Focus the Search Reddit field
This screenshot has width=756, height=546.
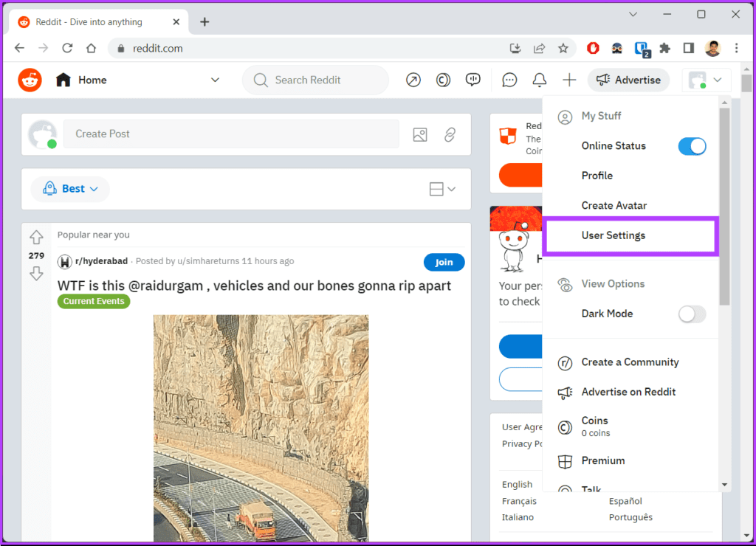click(x=315, y=80)
